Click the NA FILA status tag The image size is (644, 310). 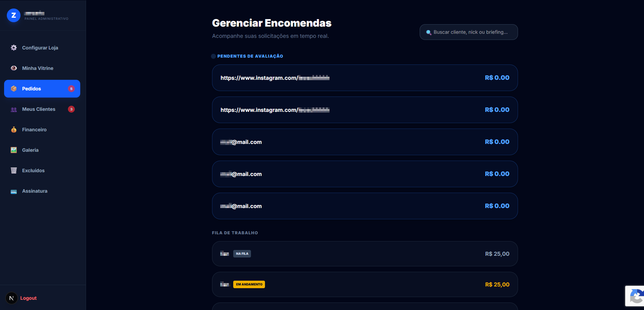point(242,254)
